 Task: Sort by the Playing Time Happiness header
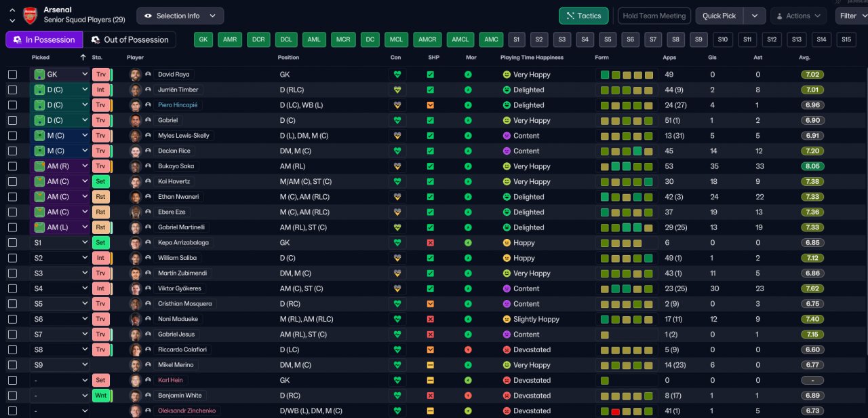click(532, 57)
